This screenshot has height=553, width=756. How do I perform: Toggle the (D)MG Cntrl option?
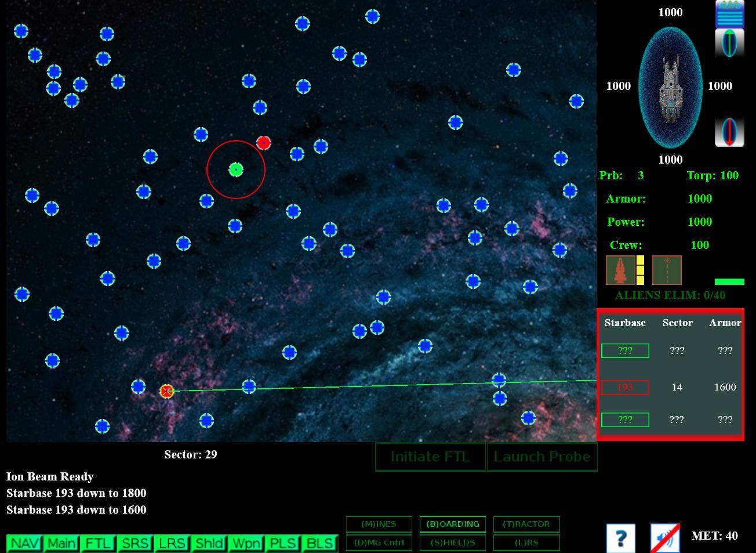(x=379, y=543)
